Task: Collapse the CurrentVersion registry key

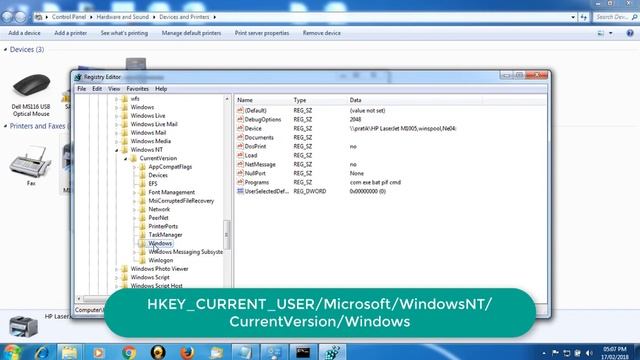Action: [x=125, y=158]
